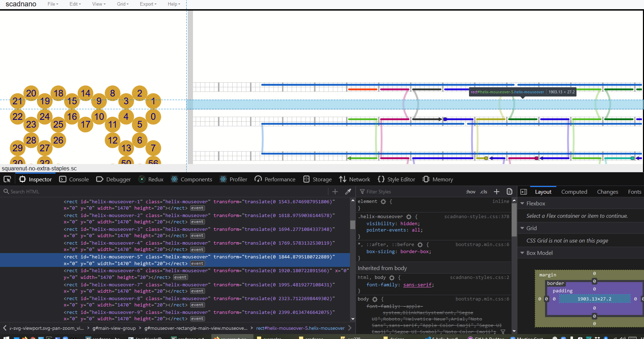Highlight elements matching element rule
Viewport: 644px width, 339px height.
click(384, 201)
